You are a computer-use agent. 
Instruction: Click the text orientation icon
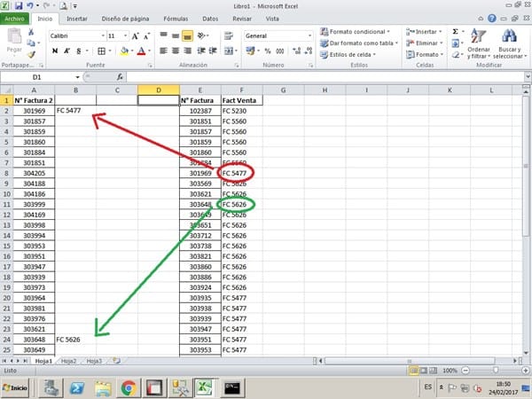click(201, 35)
